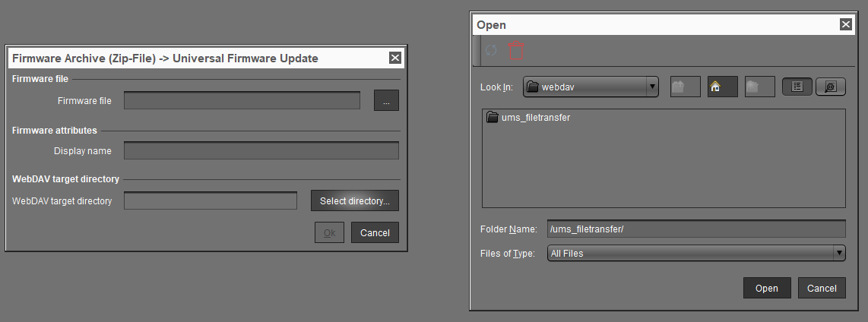
Task: Click the Home folder icon
Action: click(722, 87)
